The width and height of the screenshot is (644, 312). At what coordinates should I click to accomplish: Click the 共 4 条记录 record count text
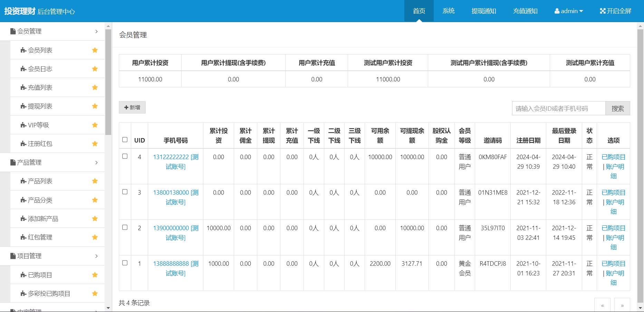[134, 303]
